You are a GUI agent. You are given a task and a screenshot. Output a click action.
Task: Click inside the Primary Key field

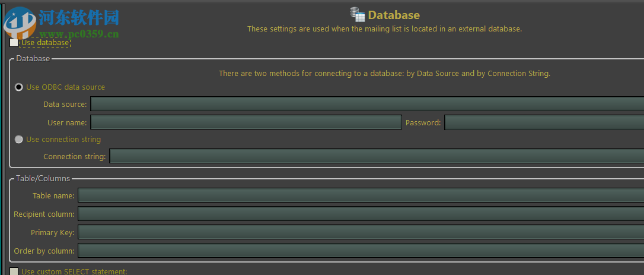pos(361,232)
